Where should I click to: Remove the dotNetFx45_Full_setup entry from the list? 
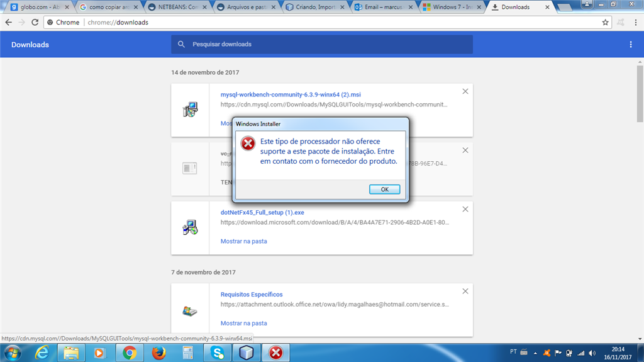(465, 209)
